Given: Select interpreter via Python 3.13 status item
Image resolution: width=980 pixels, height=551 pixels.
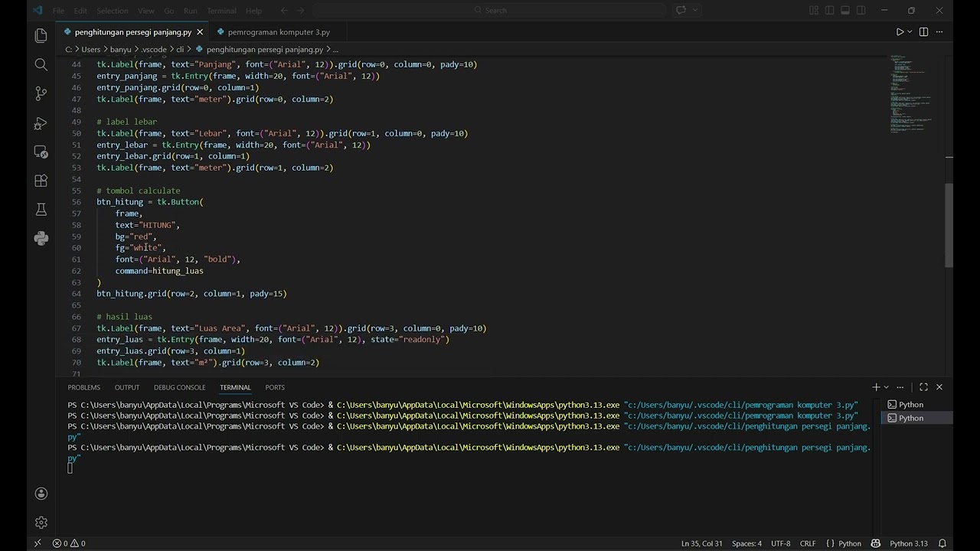Looking at the screenshot, I should pos(909,543).
